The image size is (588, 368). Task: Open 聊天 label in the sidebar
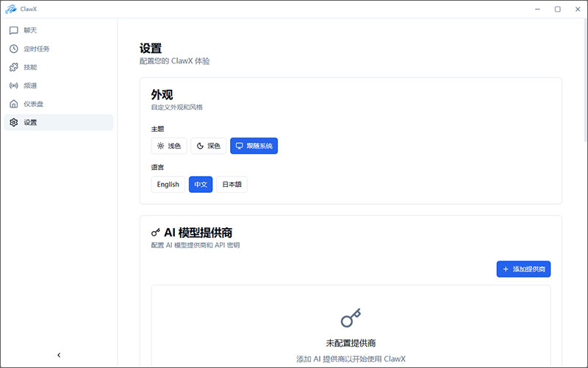pyautogui.click(x=30, y=30)
